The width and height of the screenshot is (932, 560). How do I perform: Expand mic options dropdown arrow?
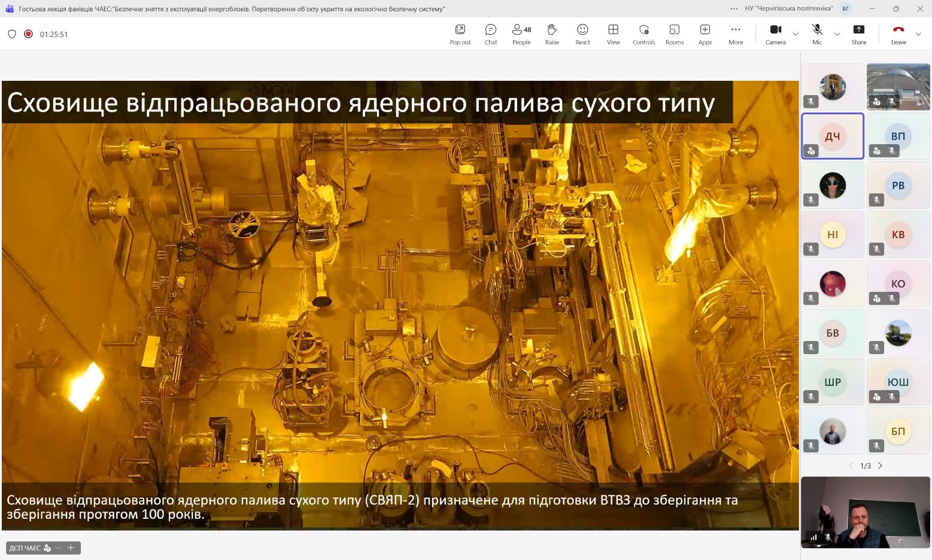(837, 34)
